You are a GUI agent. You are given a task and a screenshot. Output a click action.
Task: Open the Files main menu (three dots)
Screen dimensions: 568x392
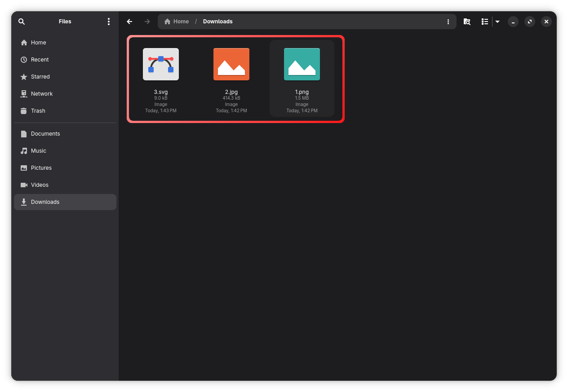click(x=108, y=22)
